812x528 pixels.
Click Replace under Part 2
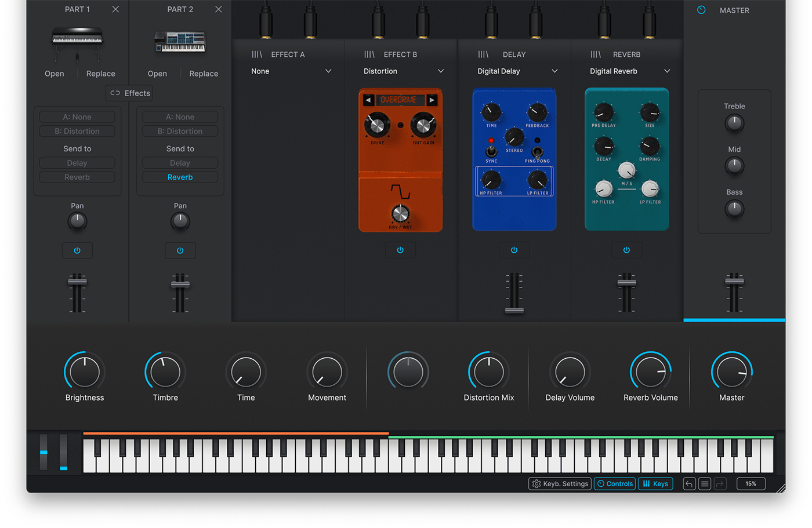[204, 74]
